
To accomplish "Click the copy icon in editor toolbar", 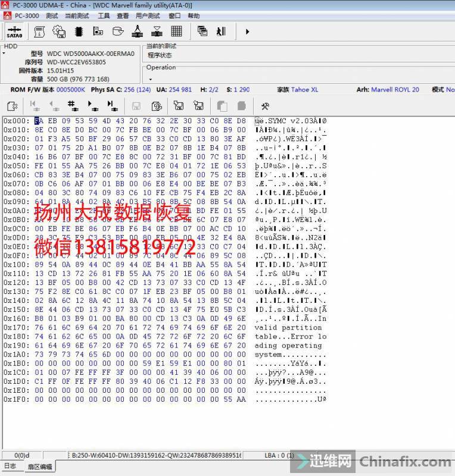I will pos(222,107).
